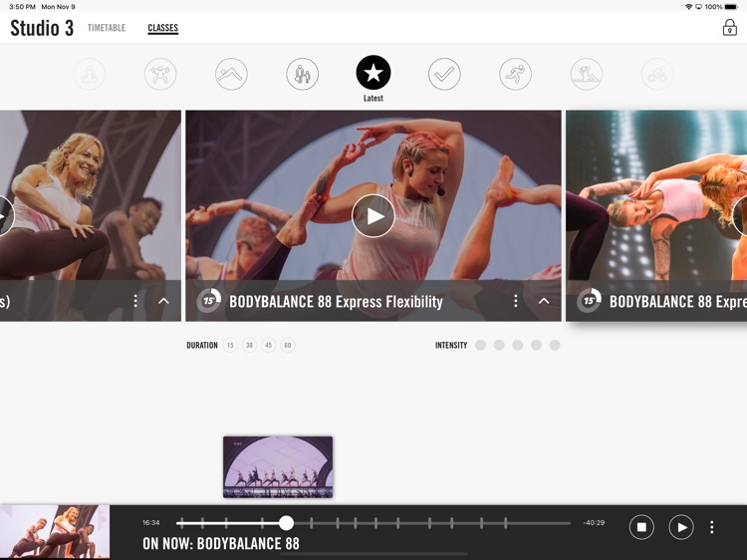Screen dimensions: 747x560
Task: Set intensity to fourth level dot
Action: [x=536, y=345]
